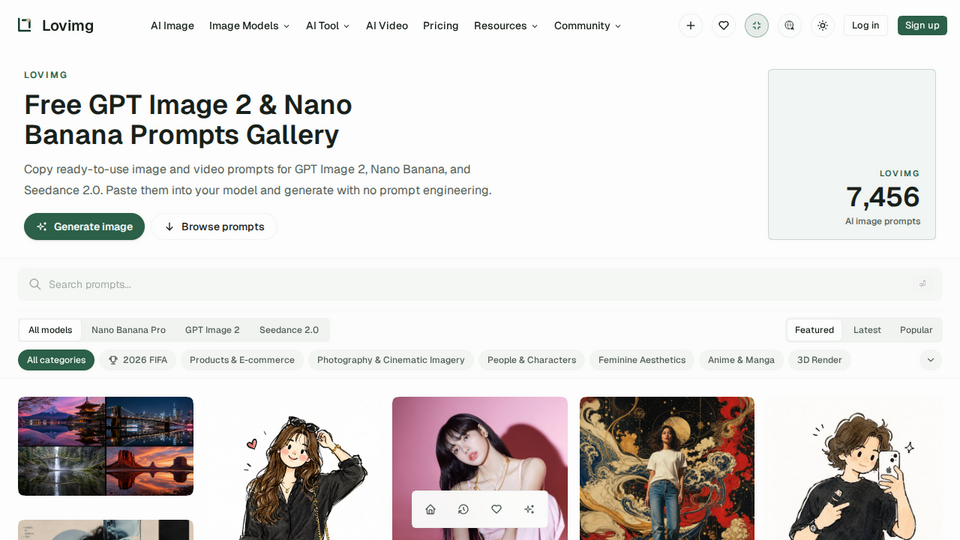Select the All categories chip

pos(56,360)
